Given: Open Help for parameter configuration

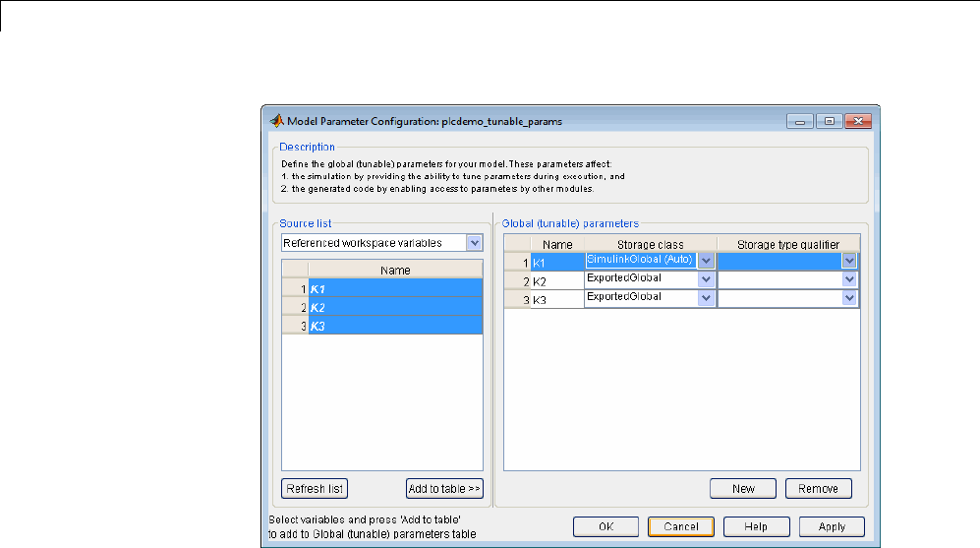Looking at the screenshot, I should pyautogui.click(x=756, y=526).
